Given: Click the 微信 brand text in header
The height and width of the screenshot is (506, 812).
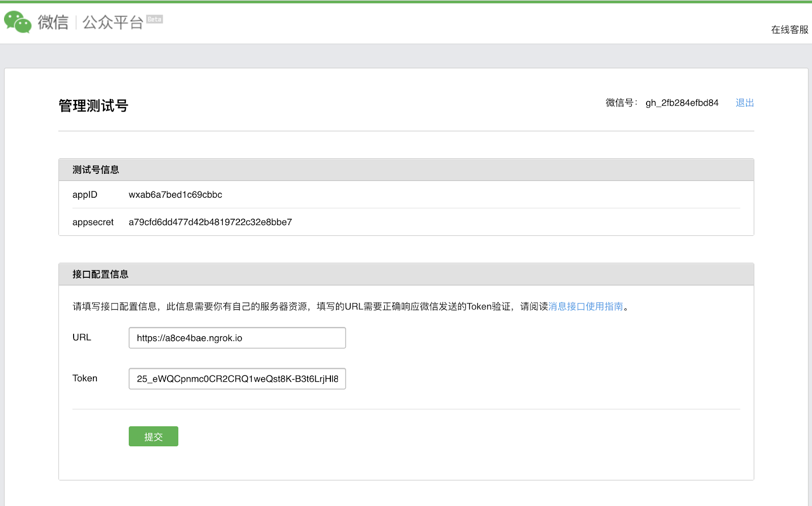Looking at the screenshot, I should (53, 22).
